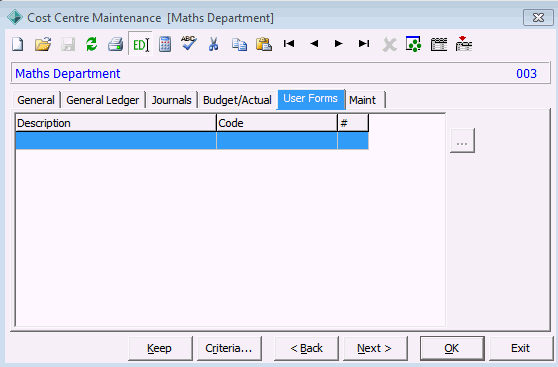Open the General Ledger tab
Viewport: 558px width, 367px height.
[103, 100]
